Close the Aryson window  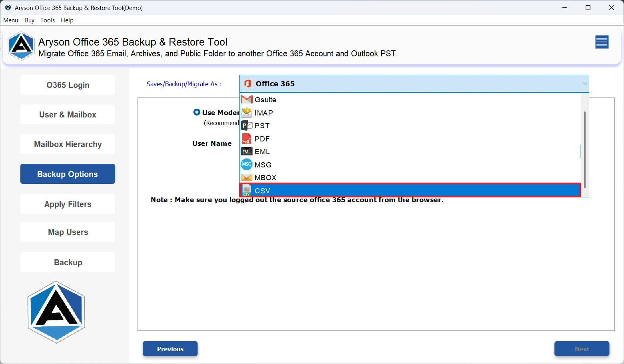point(612,8)
